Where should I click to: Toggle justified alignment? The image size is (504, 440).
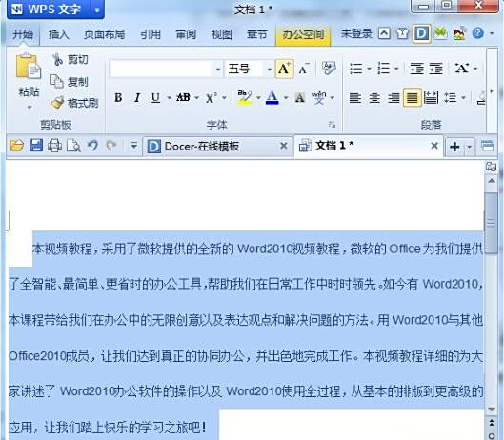(x=413, y=97)
